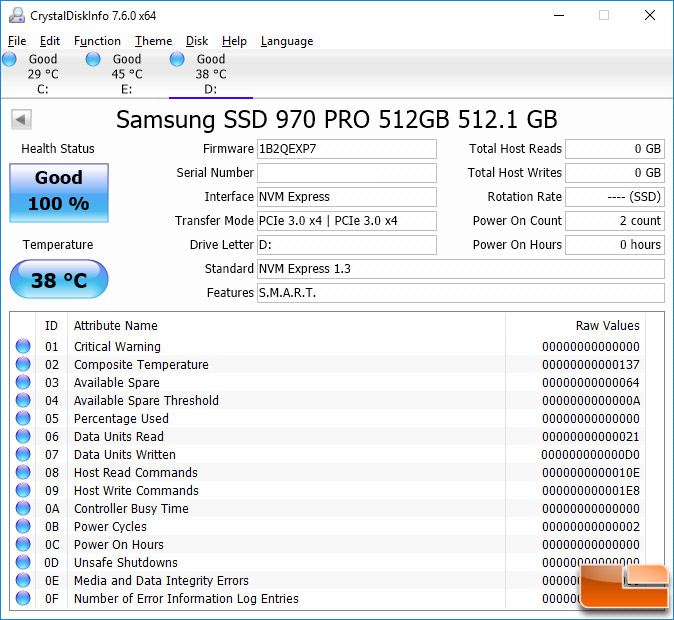Open the Help menu
This screenshot has height=620, width=674.
pyautogui.click(x=234, y=41)
